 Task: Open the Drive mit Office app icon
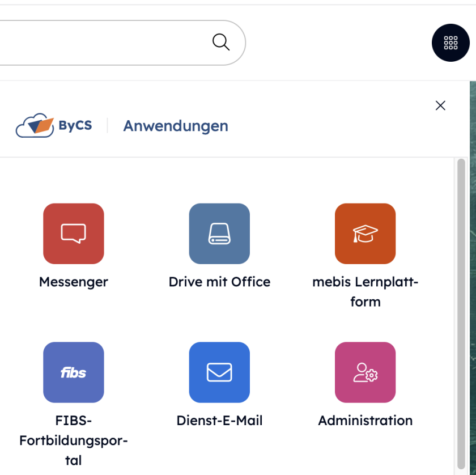click(219, 234)
